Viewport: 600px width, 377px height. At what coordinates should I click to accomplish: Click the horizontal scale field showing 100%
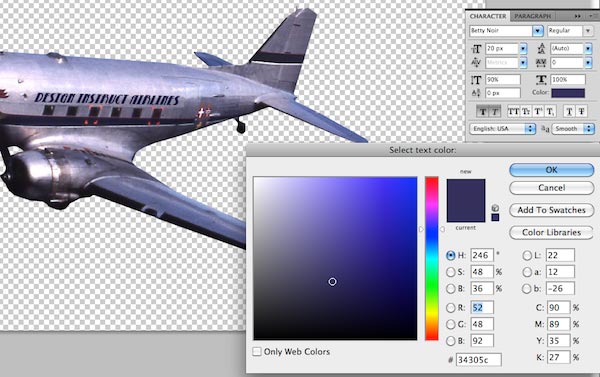[x=568, y=80]
